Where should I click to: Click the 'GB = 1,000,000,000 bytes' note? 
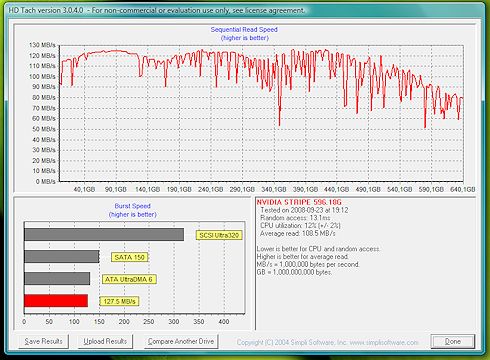click(294, 272)
